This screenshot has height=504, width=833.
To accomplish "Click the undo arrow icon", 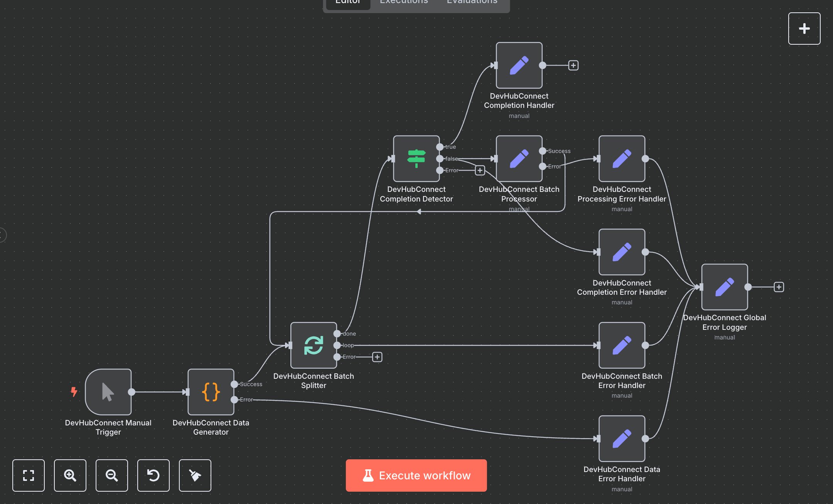I will pos(153,475).
